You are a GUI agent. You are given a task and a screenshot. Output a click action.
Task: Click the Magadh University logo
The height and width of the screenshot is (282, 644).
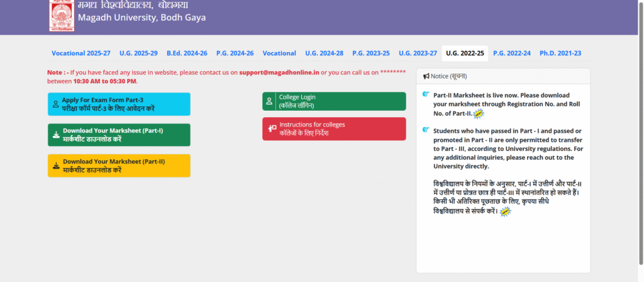point(62,15)
